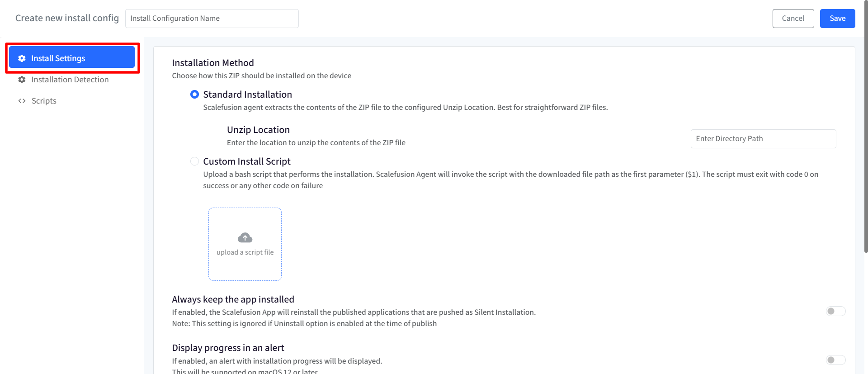Click the cloud upload icon
868x374 pixels.
coord(245,237)
